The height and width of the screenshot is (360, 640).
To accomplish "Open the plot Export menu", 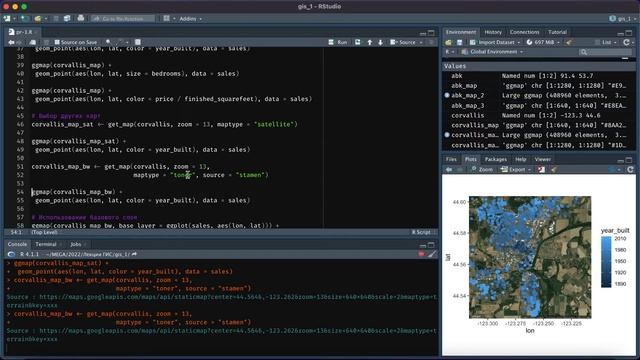I will tap(515, 169).
